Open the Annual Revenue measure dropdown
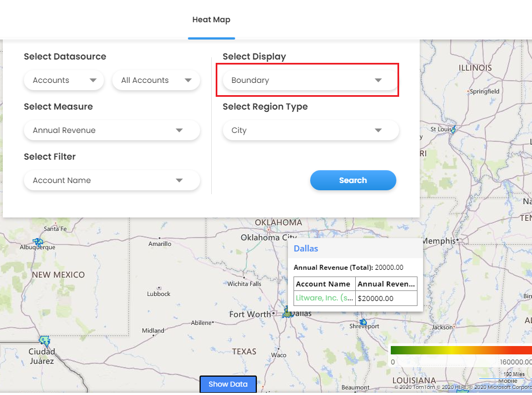 point(112,130)
